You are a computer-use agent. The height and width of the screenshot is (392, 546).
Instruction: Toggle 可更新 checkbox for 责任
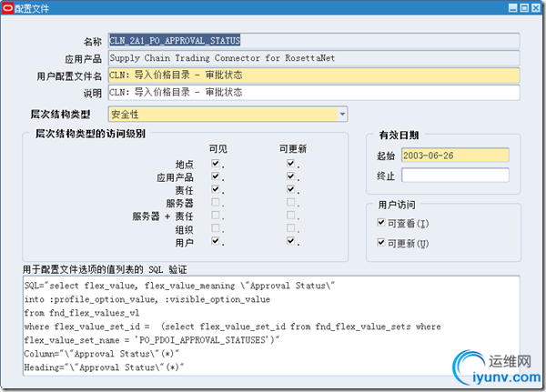(291, 189)
